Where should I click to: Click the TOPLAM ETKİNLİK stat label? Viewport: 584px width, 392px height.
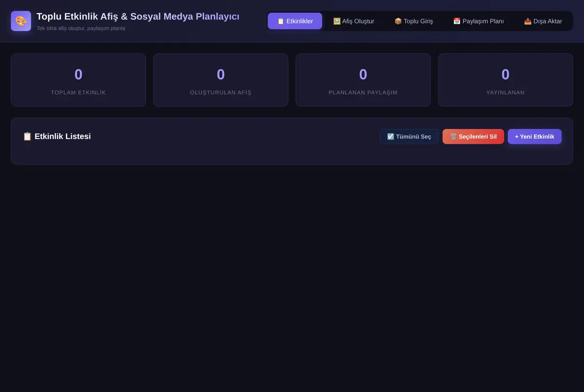pos(78,92)
